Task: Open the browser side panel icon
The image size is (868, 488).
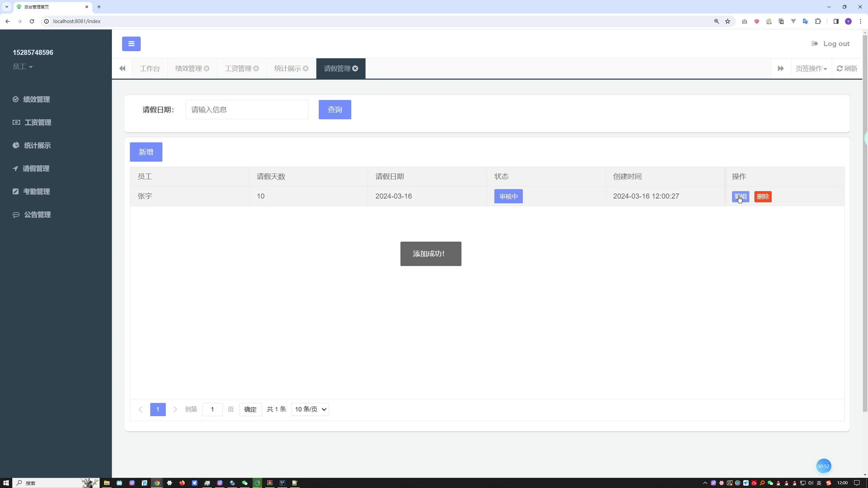Action: coord(836,21)
